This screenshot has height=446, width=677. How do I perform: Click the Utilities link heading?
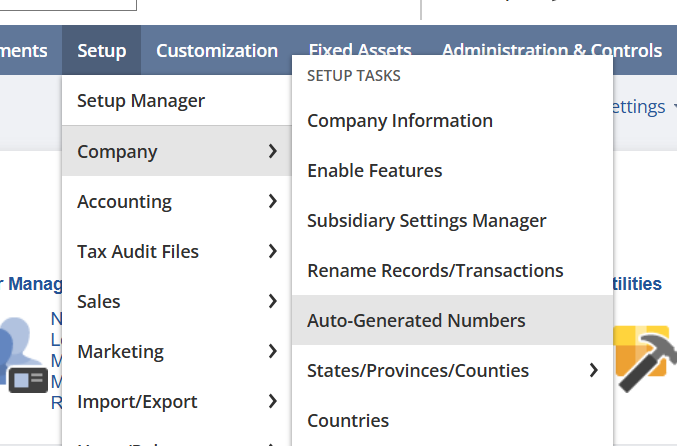pyautogui.click(x=637, y=284)
